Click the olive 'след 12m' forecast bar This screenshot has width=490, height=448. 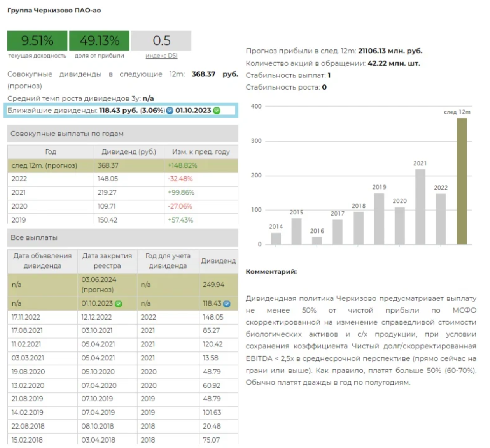pyautogui.click(x=462, y=181)
